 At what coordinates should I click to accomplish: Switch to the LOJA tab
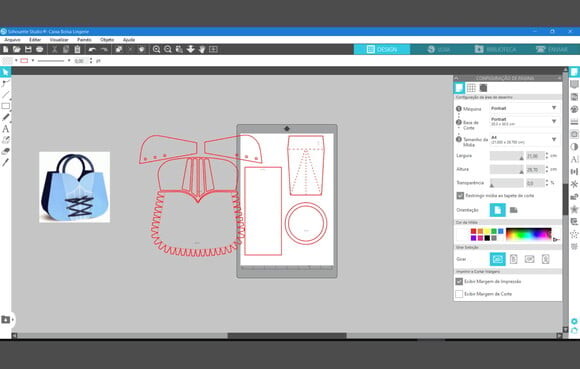coord(439,49)
